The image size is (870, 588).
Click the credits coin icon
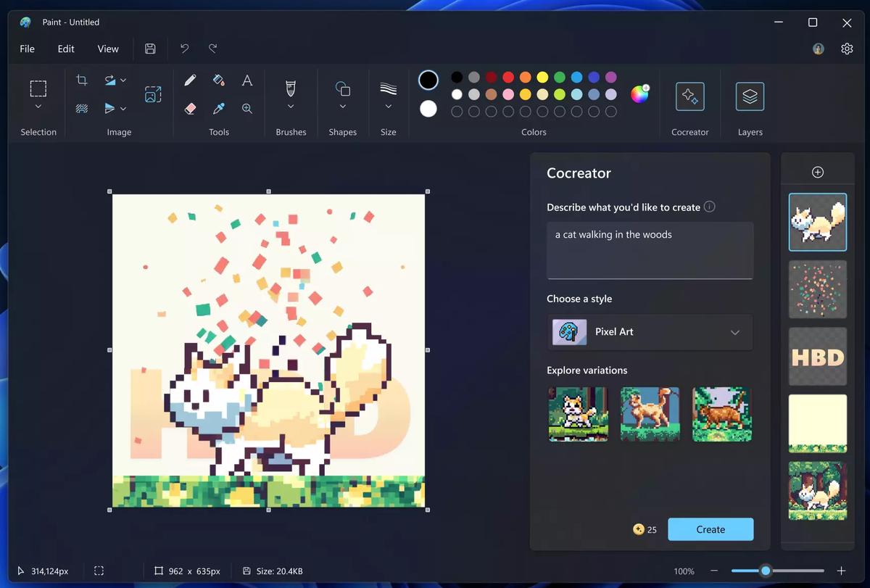pyautogui.click(x=638, y=529)
